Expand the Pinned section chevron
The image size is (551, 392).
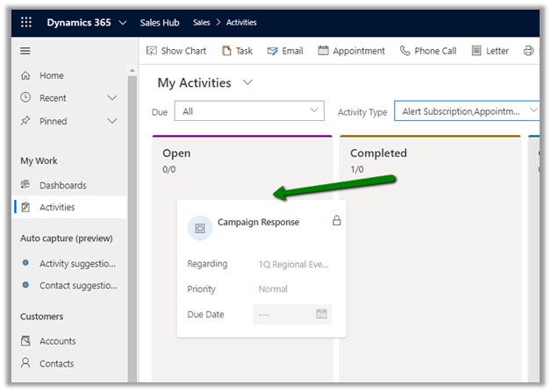click(x=111, y=121)
